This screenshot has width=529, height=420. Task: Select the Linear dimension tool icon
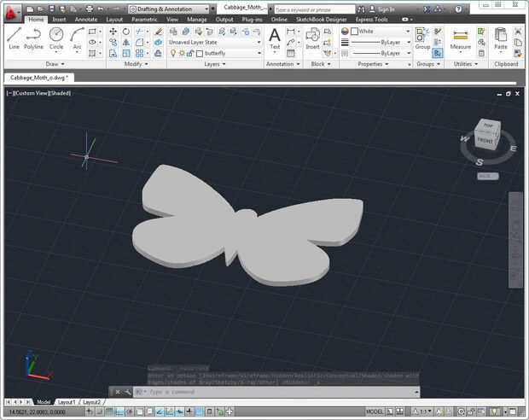(290, 32)
